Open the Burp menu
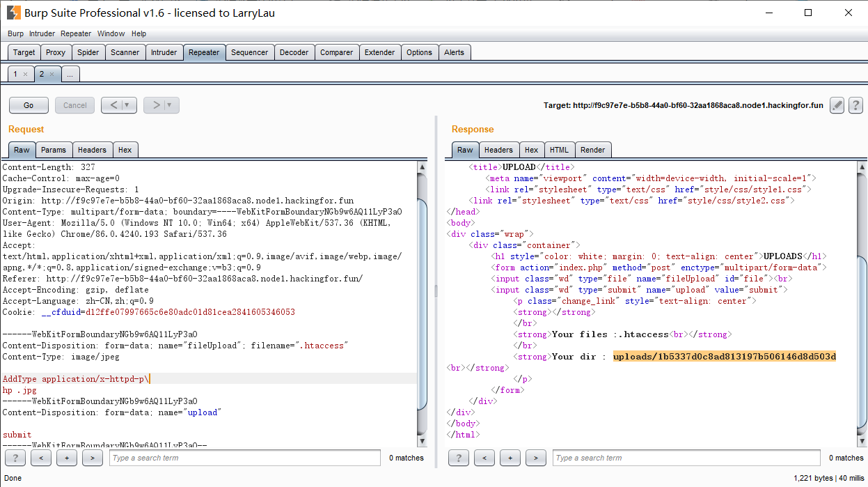 (x=15, y=33)
